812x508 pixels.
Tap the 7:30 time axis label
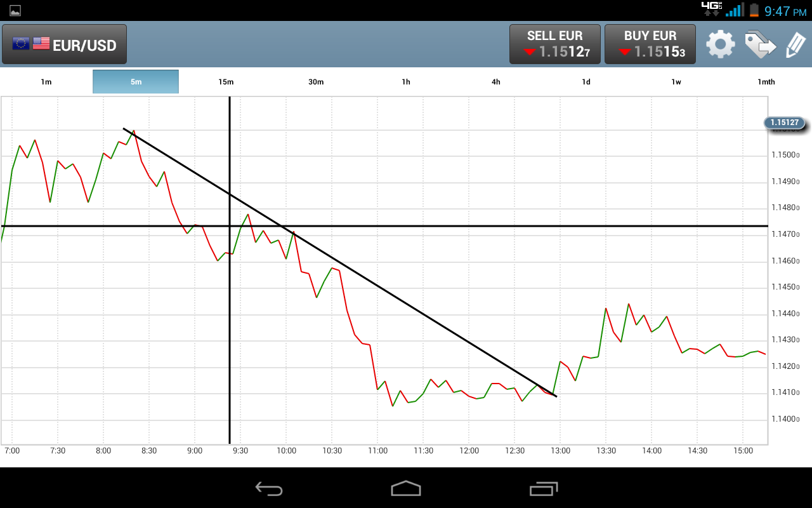(58, 451)
